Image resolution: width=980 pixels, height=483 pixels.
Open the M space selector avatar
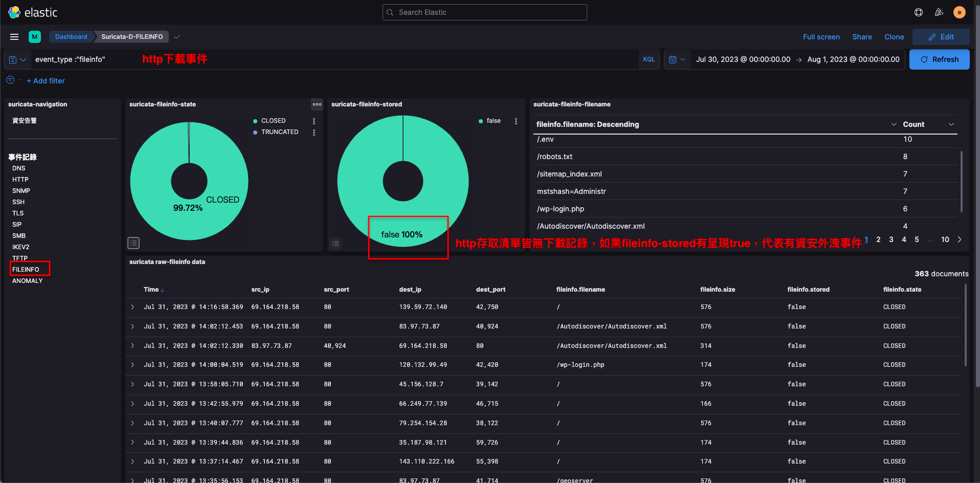coord(35,37)
